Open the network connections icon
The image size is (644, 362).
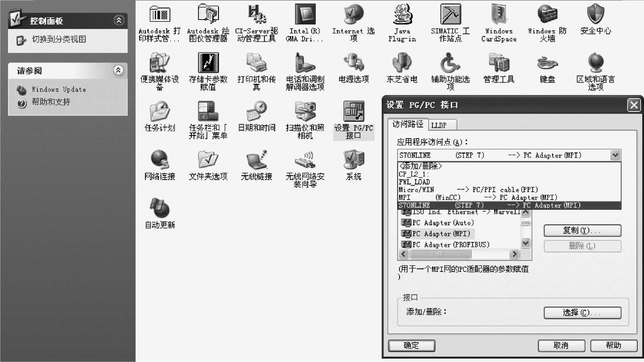click(x=160, y=160)
